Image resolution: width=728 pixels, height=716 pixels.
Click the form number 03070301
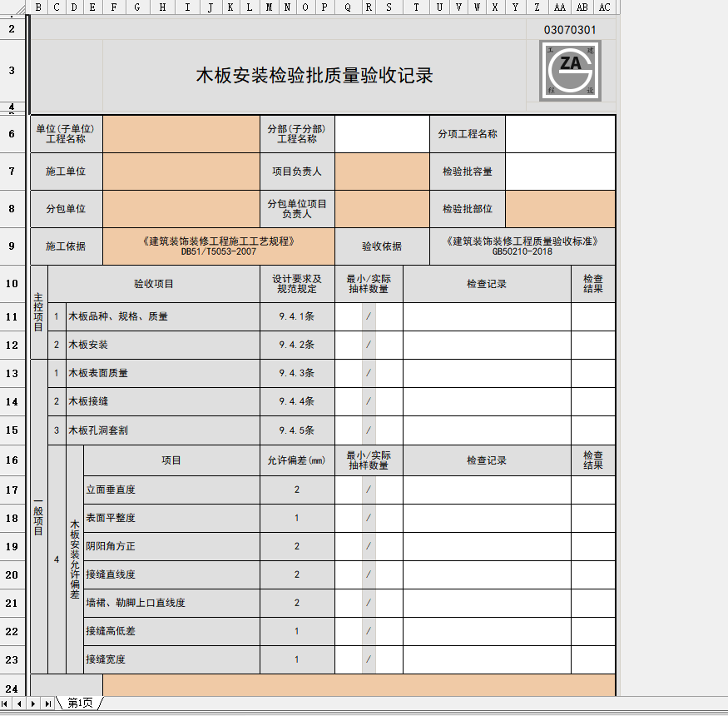pyautogui.click(x=570, y=30)
